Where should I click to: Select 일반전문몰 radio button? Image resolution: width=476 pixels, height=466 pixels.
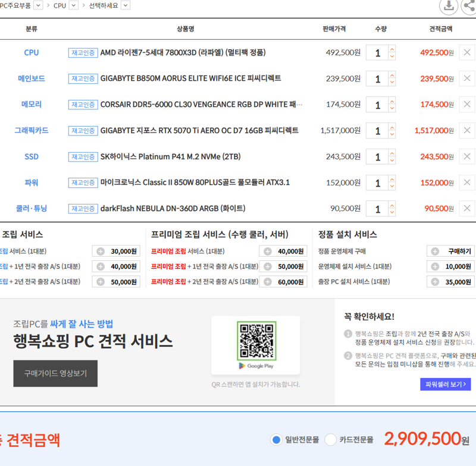click(x=276, y=440)
